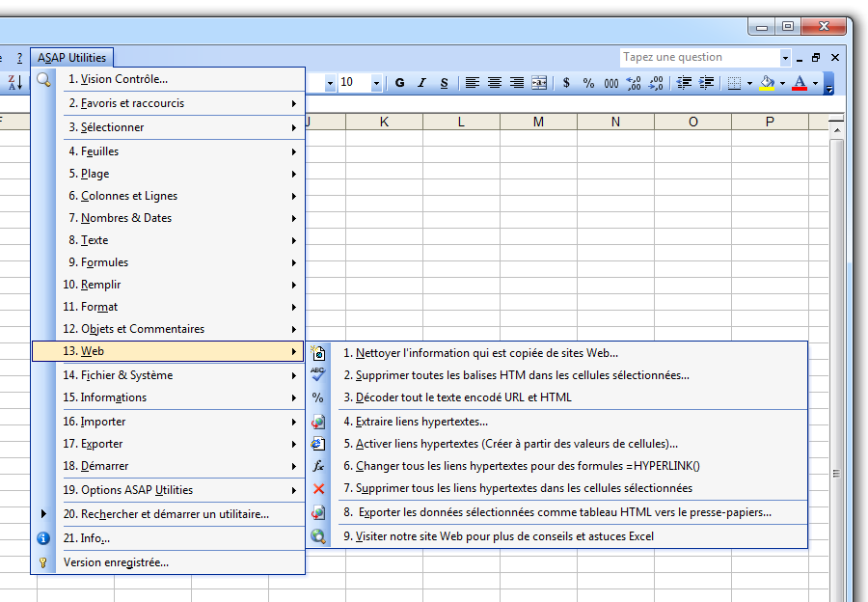Click the 'Tapez une question' field
Viewport: 868px width, 602px height.
click(699, 57)
